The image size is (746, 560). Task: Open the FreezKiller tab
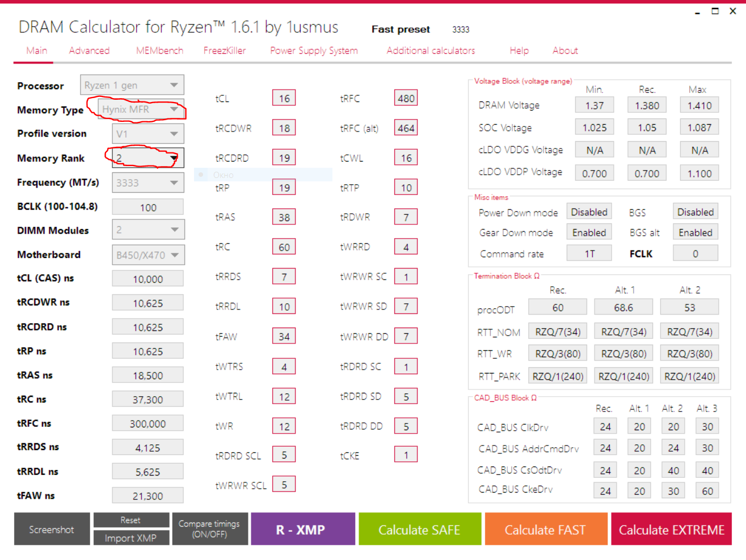pos(225,50)
